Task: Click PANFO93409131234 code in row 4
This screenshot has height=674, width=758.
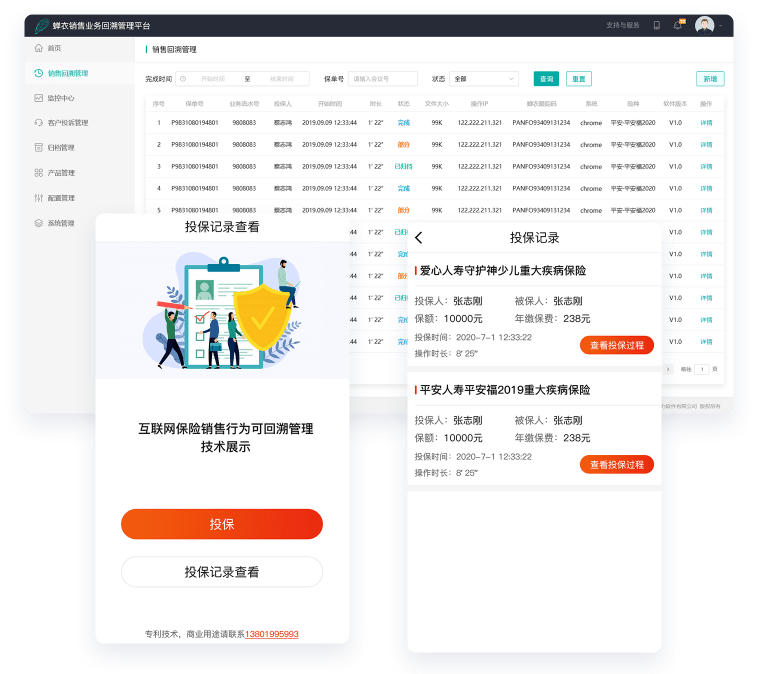Action: [541, 188]
